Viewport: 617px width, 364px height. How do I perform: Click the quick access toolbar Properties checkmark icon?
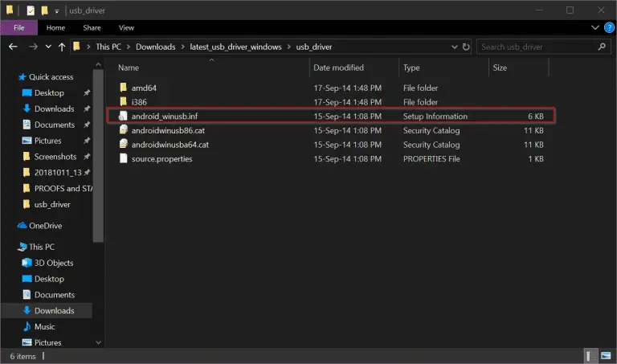pyautogui.click(x=31, y=10)
